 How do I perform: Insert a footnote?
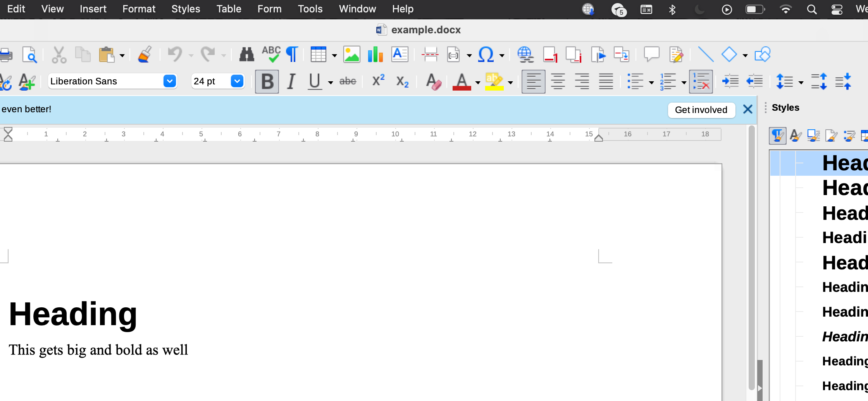(x=550, y=55)
